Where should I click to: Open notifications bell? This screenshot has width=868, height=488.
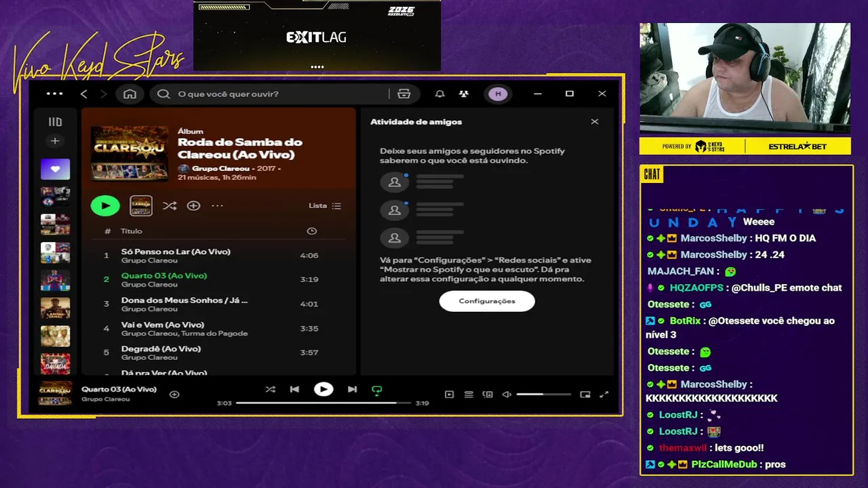439,94
